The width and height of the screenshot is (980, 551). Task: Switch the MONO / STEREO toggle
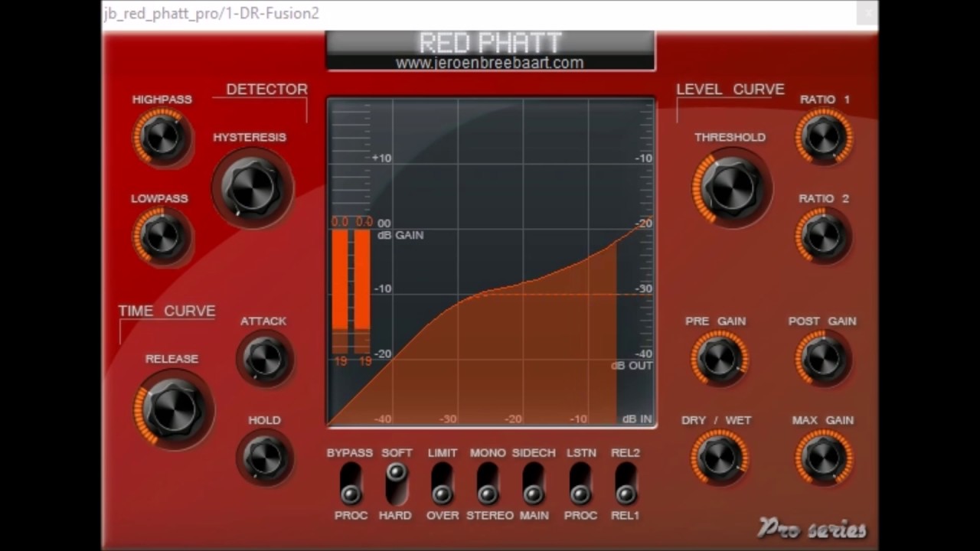click(x=488, y=484)
